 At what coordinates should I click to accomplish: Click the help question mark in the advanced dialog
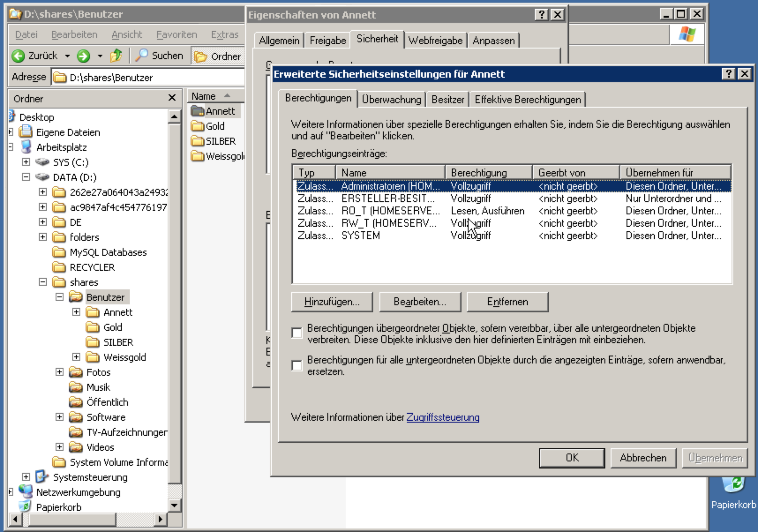[728, 74]
